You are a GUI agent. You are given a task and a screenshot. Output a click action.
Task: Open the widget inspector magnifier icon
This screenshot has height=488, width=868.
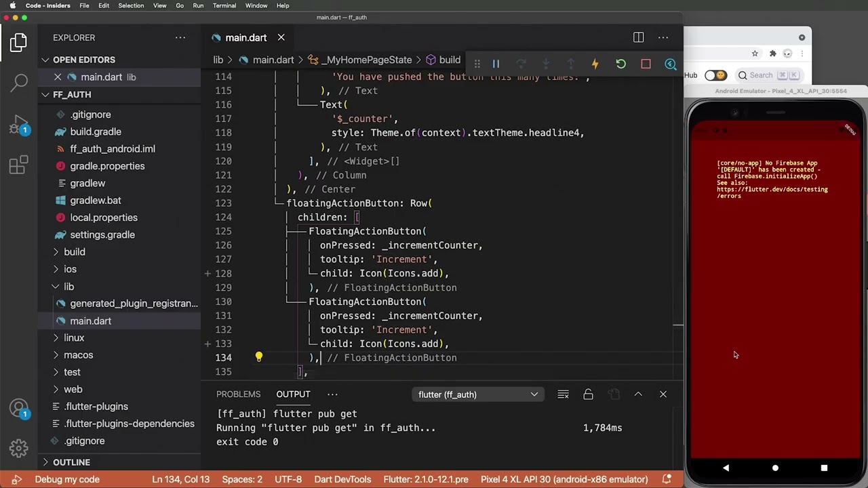click(671, 64)
